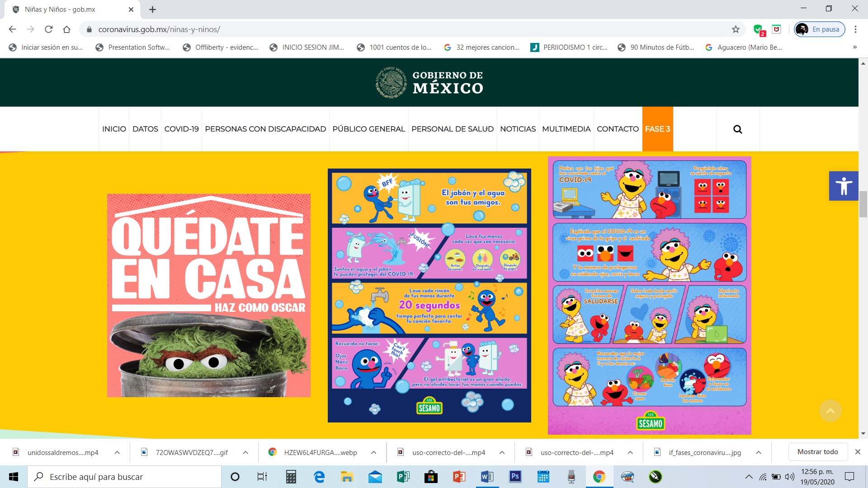Click the page vertical scrollbar thumb
Screen dimensions: 868x488
coord(863,204)
